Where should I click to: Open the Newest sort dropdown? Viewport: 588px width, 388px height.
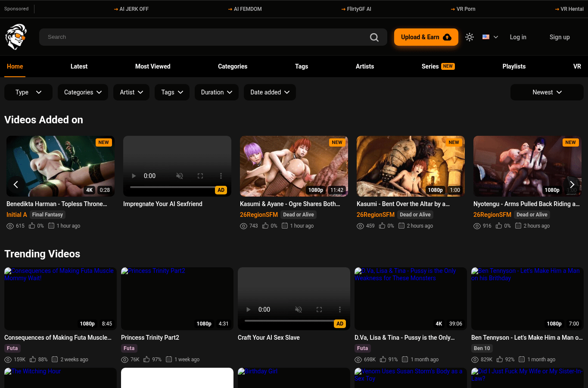point(547,92)
